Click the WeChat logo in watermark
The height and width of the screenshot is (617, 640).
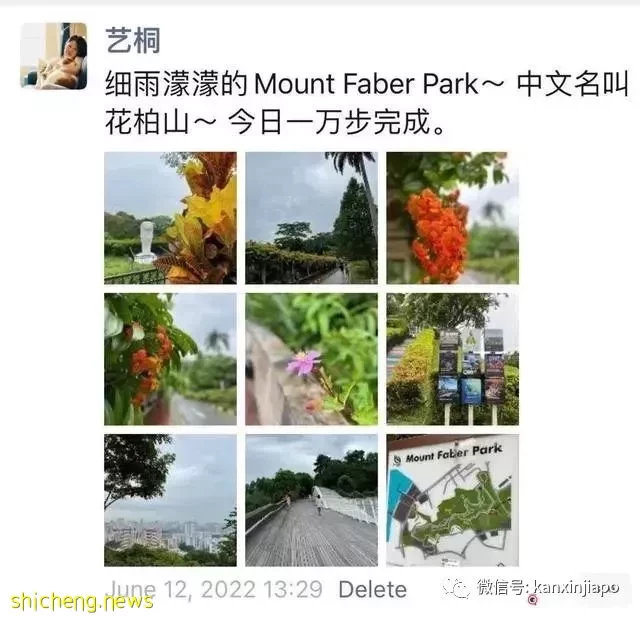pos(457,588)
